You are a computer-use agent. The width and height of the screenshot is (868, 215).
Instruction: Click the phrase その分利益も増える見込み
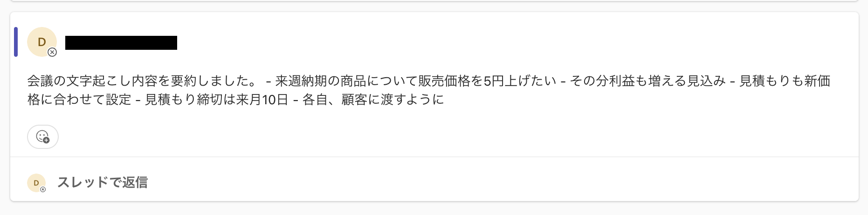click(x=648, y=81)
